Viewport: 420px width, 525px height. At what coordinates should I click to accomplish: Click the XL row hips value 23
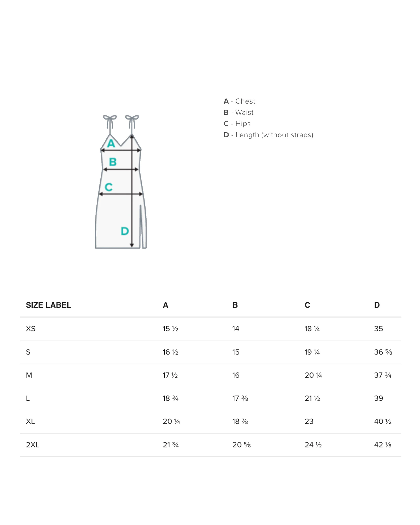click(309, 422)
